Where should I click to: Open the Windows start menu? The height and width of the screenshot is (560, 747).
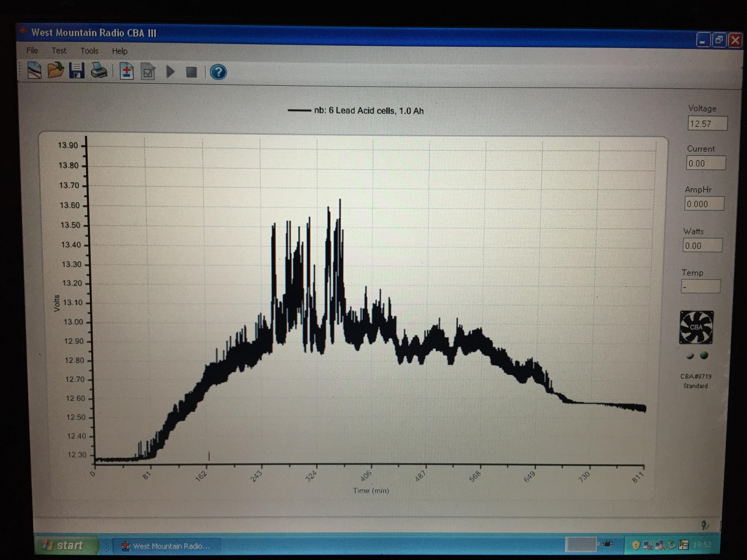pyautogui.click(x=67, y=545)
